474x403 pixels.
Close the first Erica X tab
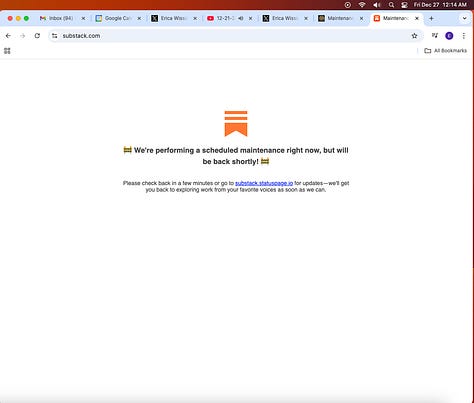coord(195,18)
